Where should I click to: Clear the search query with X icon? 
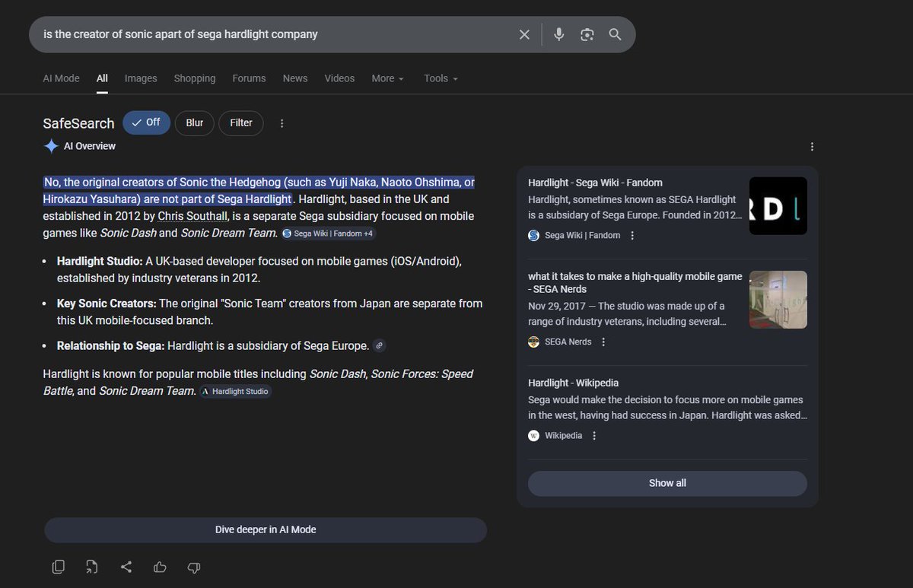(524, 34)
